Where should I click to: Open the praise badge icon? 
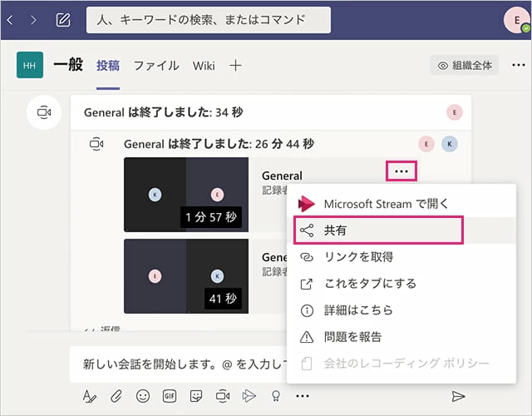276,396
